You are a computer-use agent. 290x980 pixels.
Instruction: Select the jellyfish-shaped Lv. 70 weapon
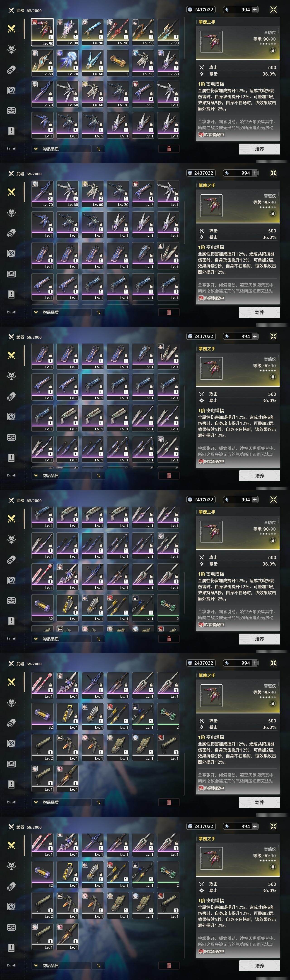pyautogui.click(x=68, y=63)
